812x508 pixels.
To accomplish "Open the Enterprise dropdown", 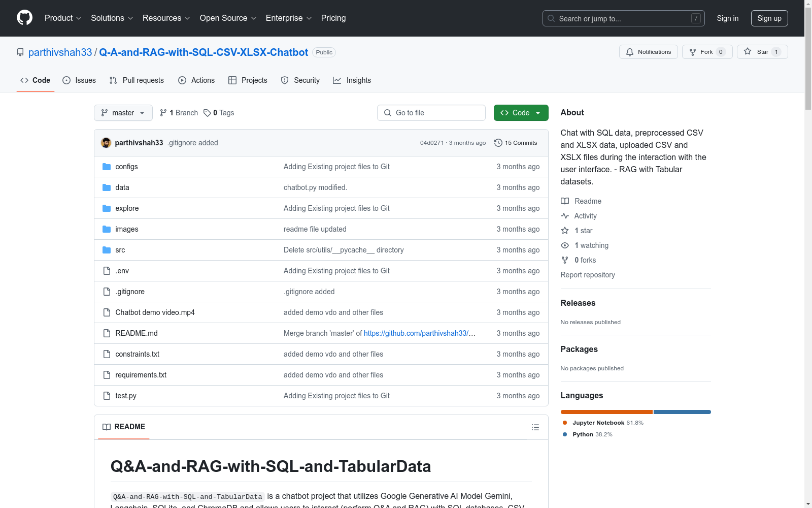I will [x=289, y=18].
